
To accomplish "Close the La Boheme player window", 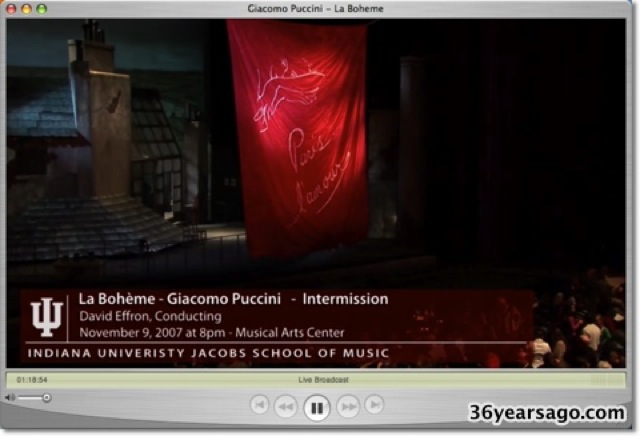I will 11,9.
